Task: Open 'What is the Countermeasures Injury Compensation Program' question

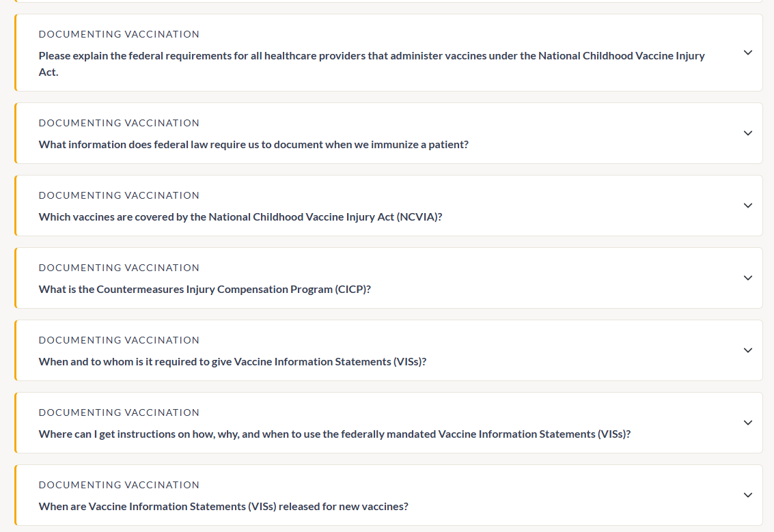Action: pos(205,290)
